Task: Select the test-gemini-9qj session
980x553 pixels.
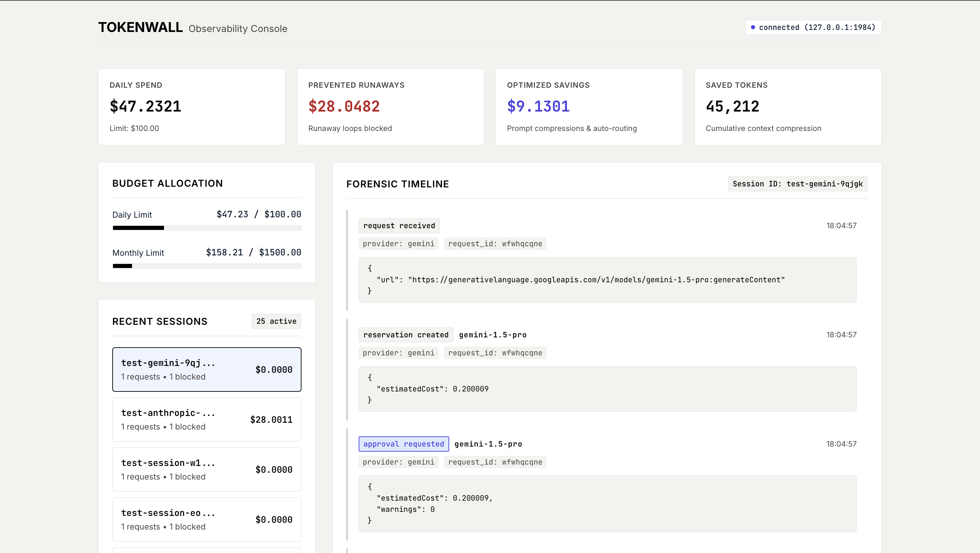Action: click(x=207, y=369)
